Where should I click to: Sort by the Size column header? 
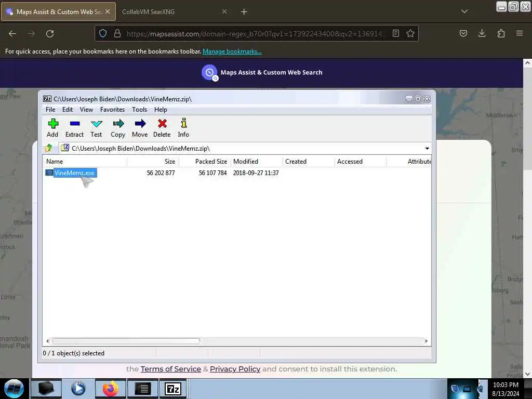pyautogui.click(x=153, y=162)
